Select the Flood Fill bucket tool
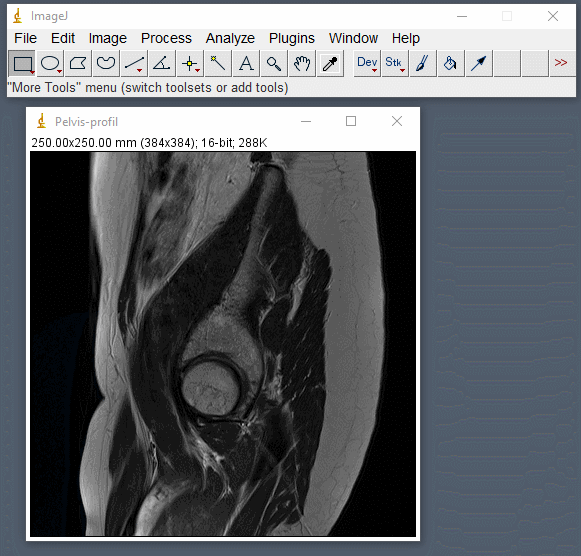581x556 pixels. [x=451, y=64]
